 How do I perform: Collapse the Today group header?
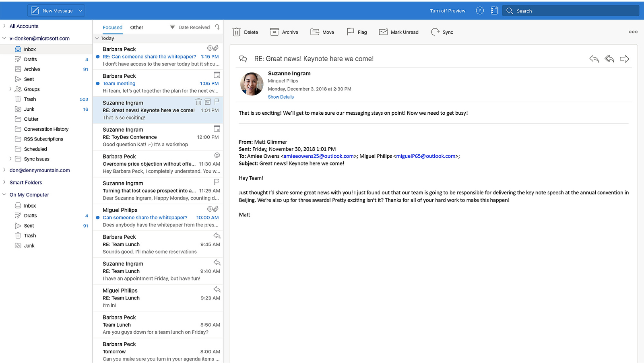(97, 39)
